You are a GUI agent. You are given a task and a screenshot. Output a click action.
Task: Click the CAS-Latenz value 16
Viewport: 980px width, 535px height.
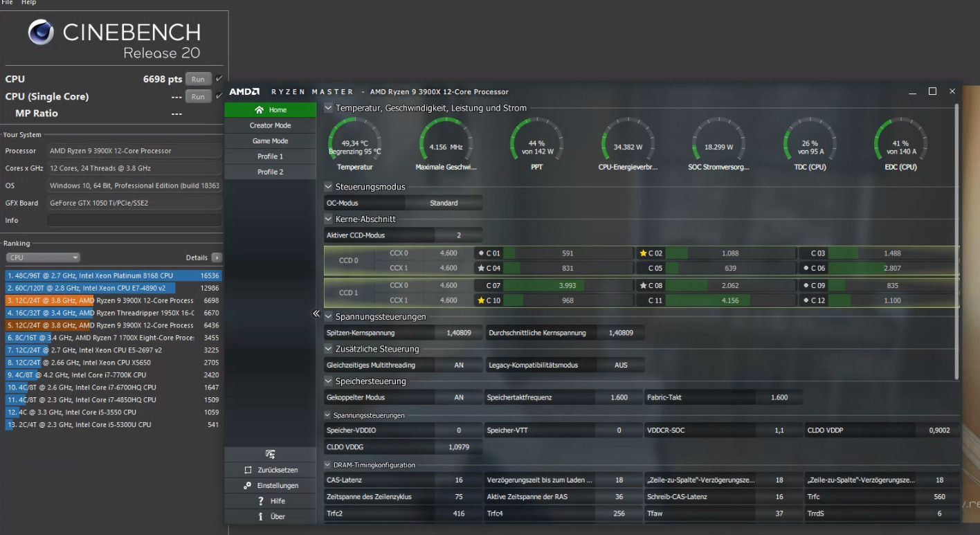(459, 480)
